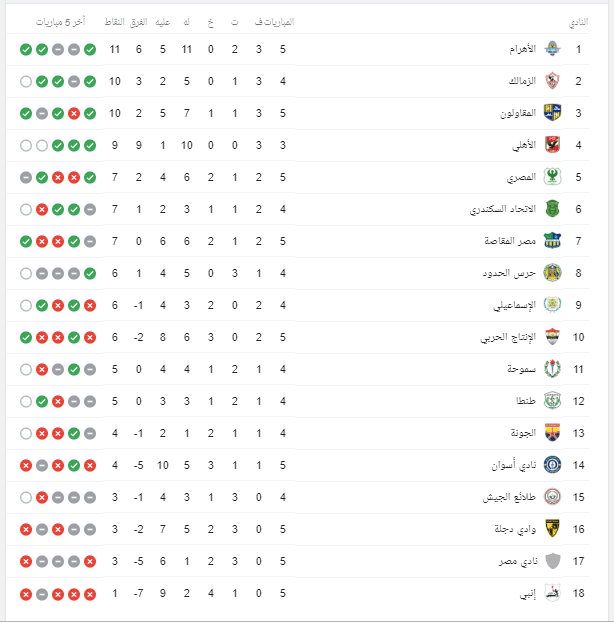Click the الأهلي red club logo
This screenshot has width=614, height=630.
pyautogui.click(x=552, y=145)
